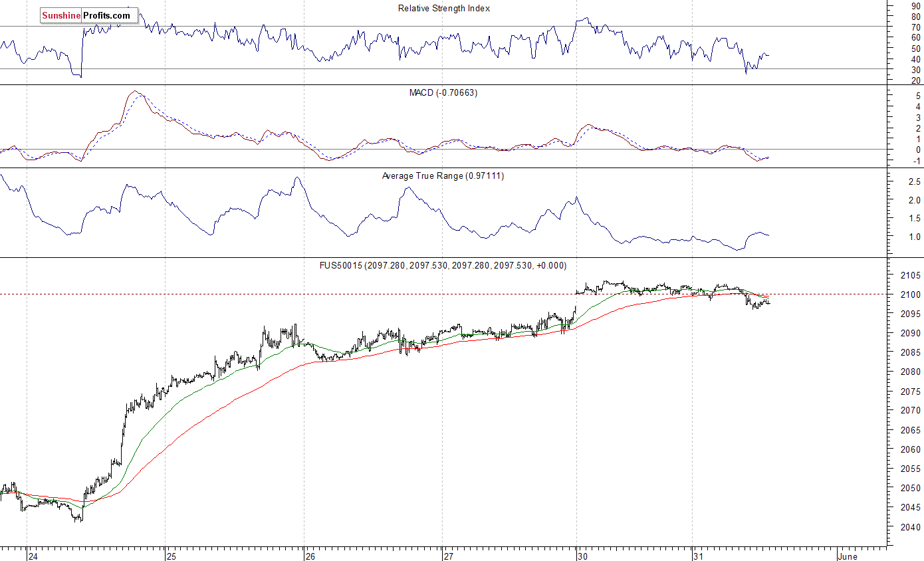Click the MACD axis value -1
Viewport: 924px width, 561px height.
tap(917, 161)
